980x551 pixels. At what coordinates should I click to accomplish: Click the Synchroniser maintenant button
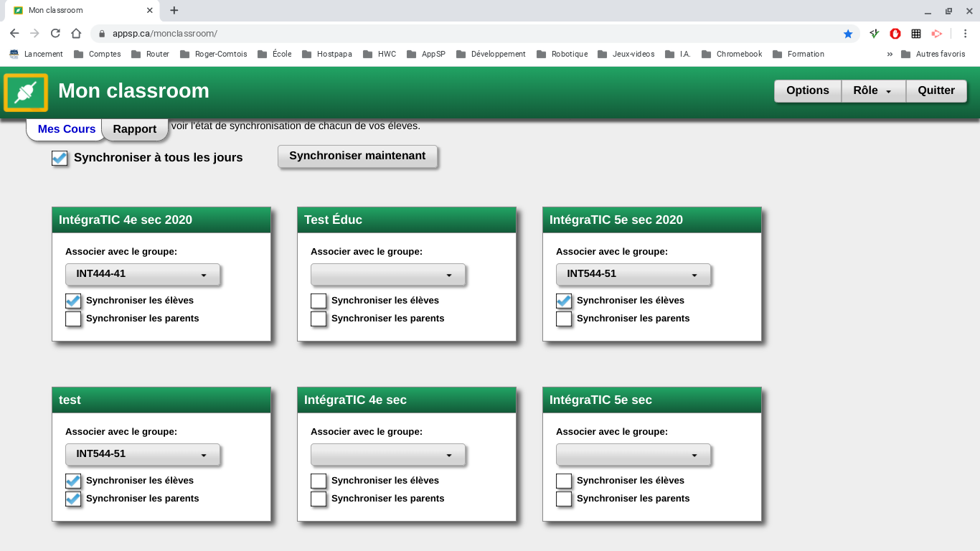(x=357, y=156)
